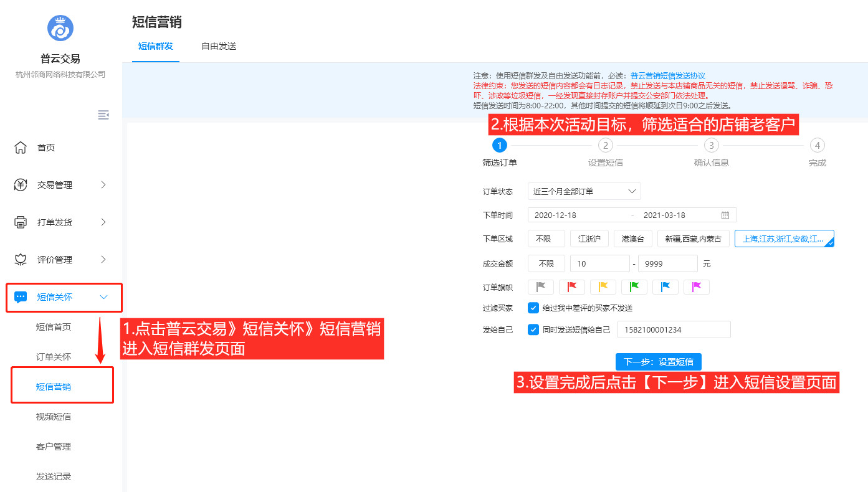
Task: Expand the 打单发货 menu arrow
Action: (x=103, y=222)
